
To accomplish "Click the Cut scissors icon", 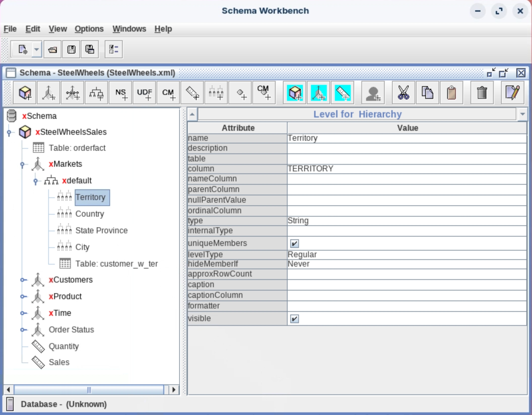I will pyautogui.click(x=403, y=93).
